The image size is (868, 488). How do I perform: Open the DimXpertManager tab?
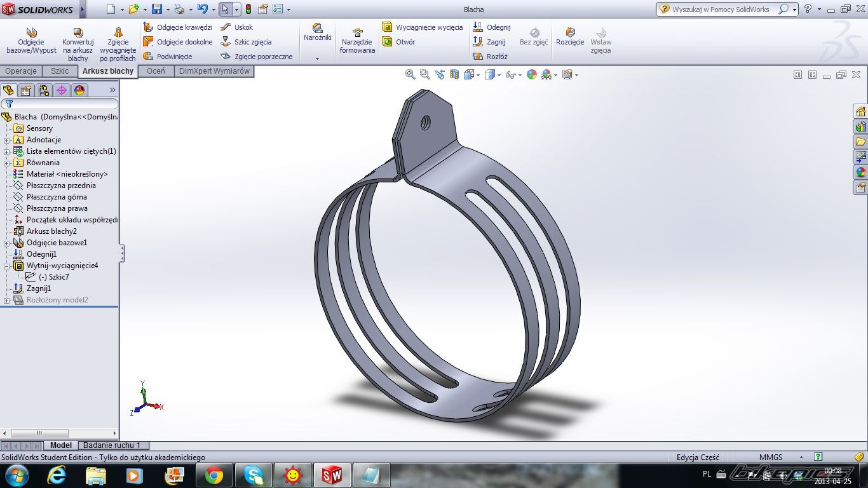[62, 90]
